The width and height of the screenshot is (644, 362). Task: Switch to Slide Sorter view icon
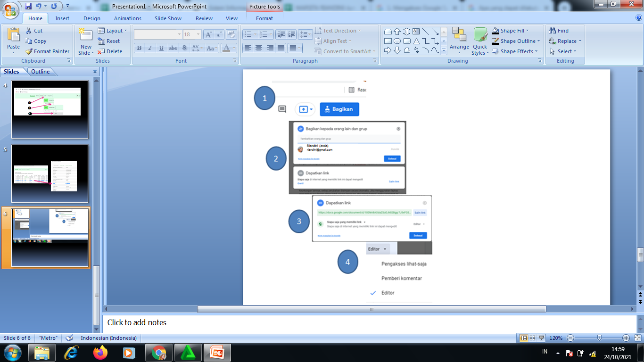click(x=532, y=338)
